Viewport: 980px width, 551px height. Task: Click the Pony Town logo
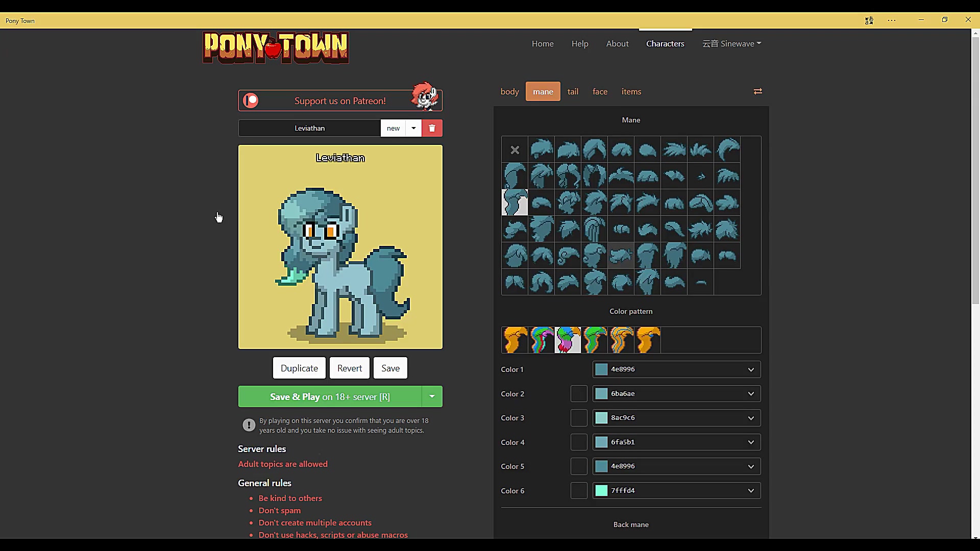pos(276,47)
